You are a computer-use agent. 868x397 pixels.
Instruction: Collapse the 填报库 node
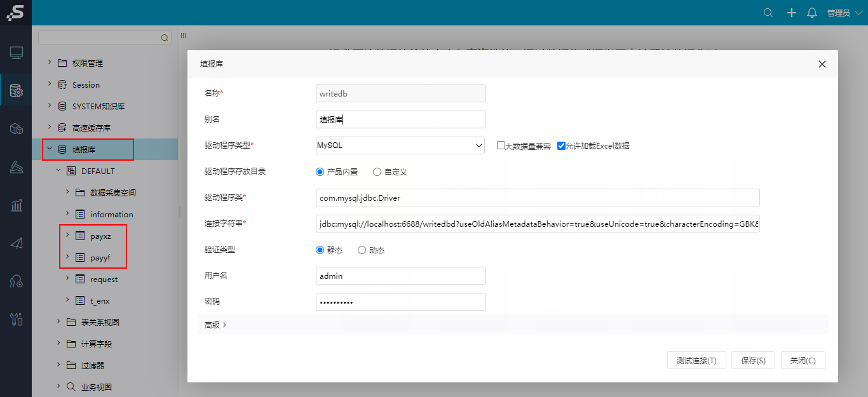[50, 149]
